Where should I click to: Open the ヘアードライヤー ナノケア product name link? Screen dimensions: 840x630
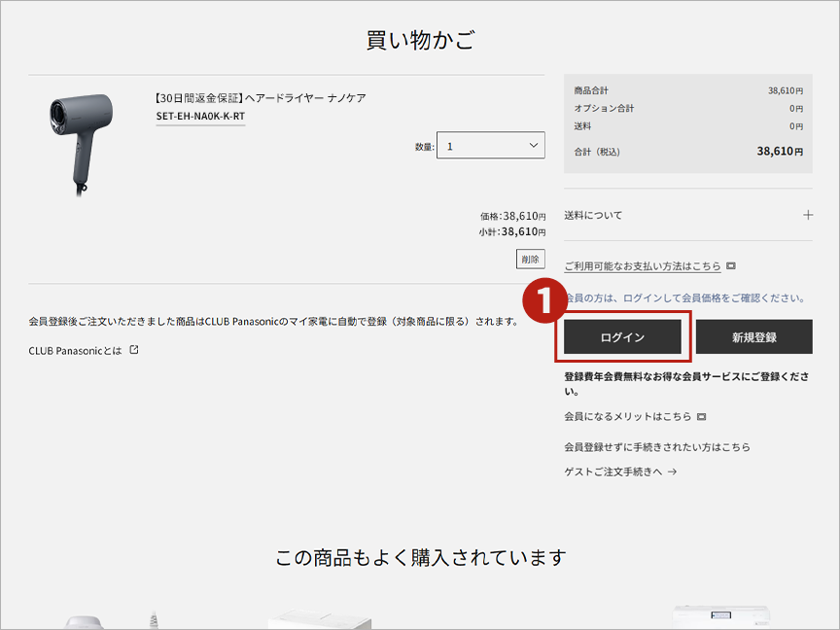(260, 98)
